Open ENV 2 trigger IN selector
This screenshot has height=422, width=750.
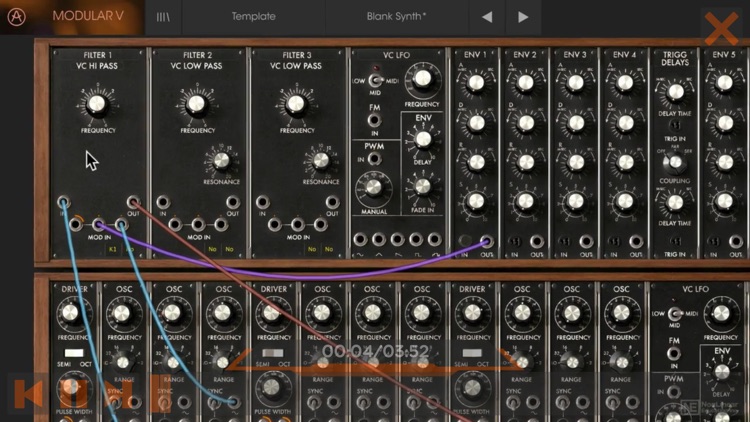(x=515, y=242)
